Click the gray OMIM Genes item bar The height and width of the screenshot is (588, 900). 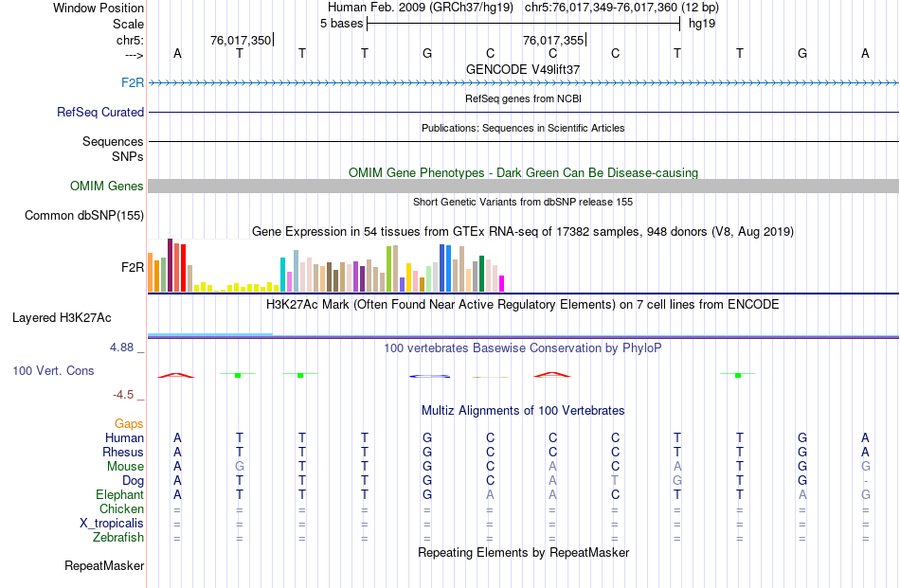coord(524,186)
